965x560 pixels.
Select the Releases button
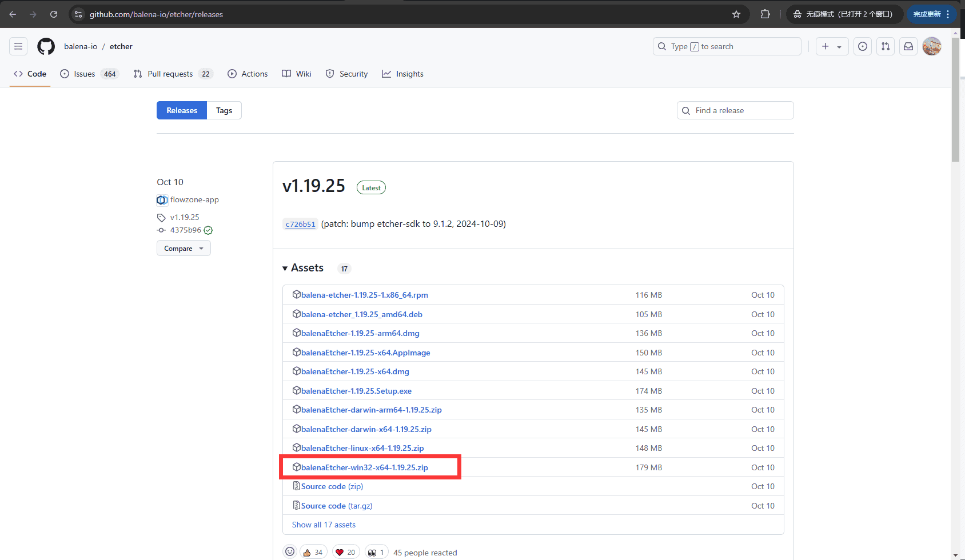[182, 110]
